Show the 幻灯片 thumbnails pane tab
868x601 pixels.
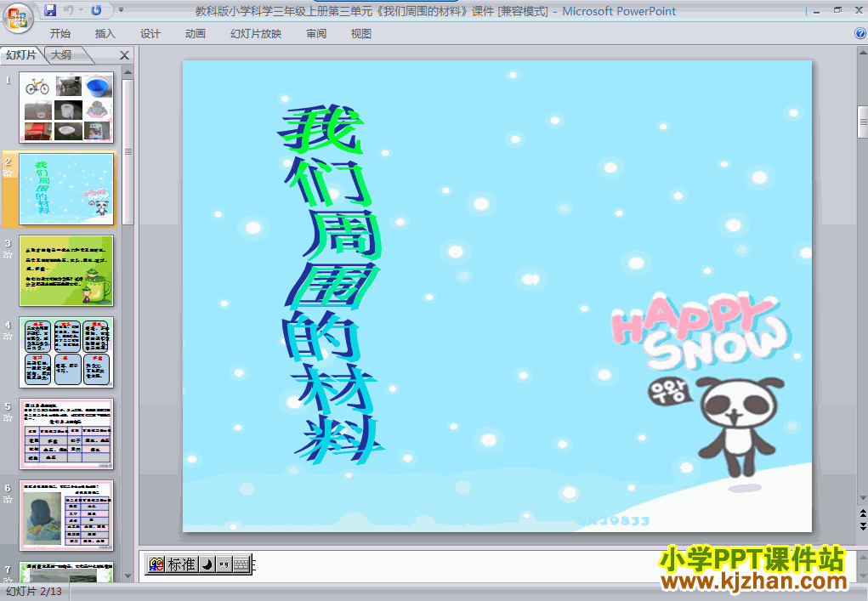[21, 54]
